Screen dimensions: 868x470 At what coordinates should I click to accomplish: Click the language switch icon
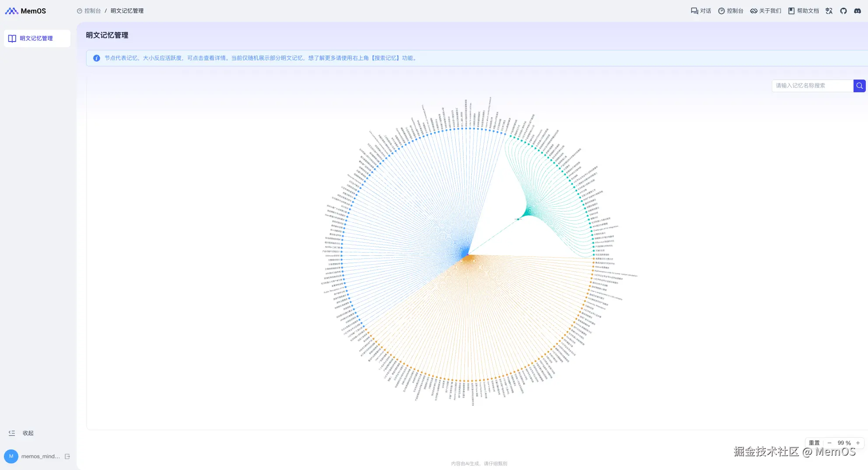829,11
